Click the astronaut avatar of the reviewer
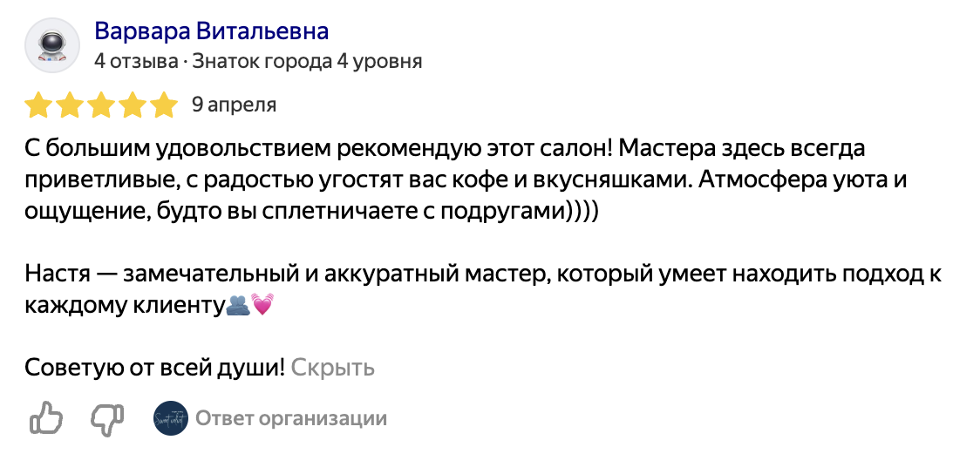Viewport: 980px width, 474px height. coord(51,45)
